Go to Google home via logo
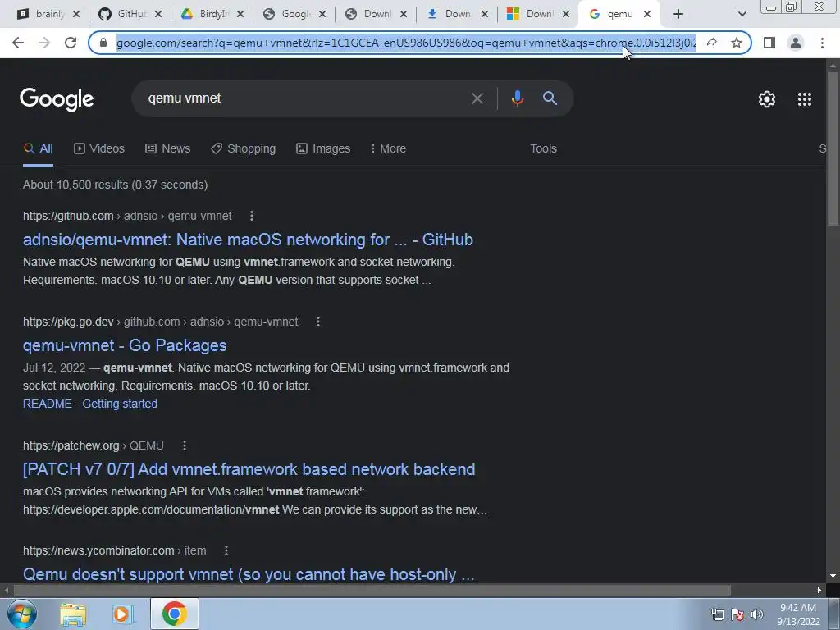840x630 pixels. point(57,99)
